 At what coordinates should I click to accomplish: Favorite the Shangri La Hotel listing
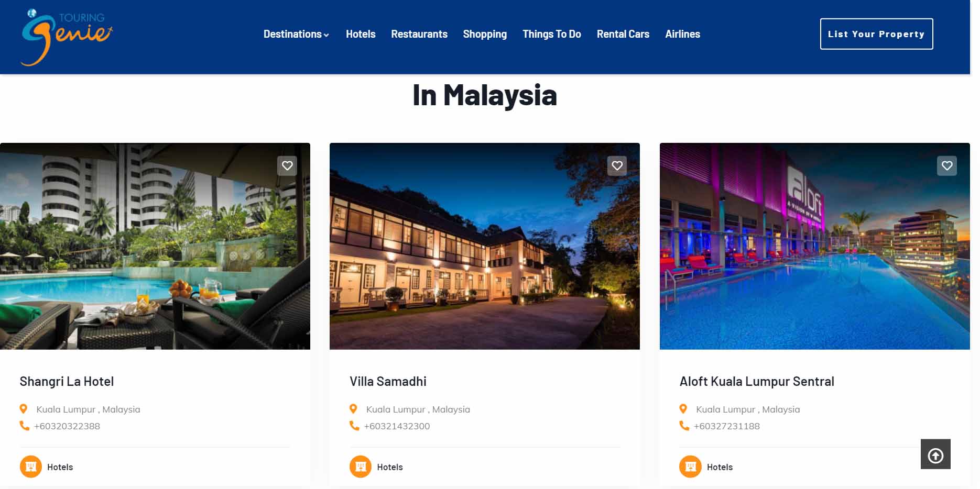pyautogui.click(x=287, y=166)
